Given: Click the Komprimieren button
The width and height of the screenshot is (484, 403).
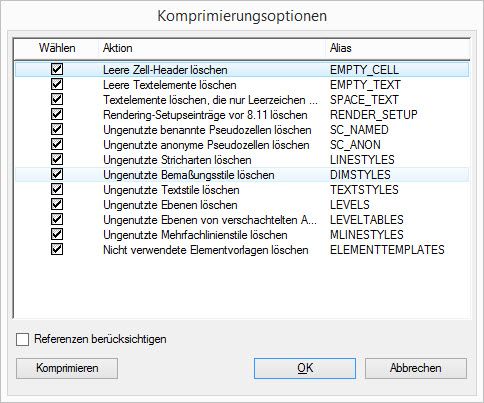Looking at the screenshot, I should (x=67, y=368).
